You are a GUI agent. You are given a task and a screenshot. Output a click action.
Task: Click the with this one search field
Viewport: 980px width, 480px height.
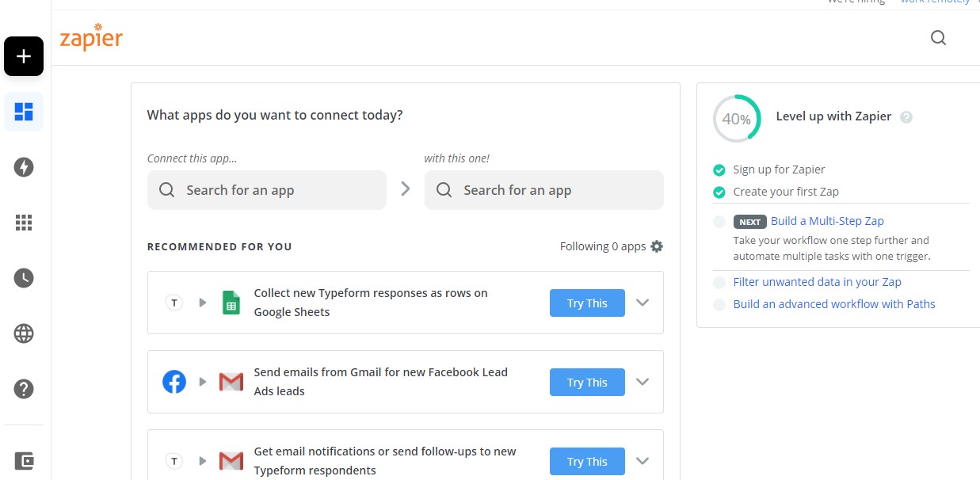(544, 190)
